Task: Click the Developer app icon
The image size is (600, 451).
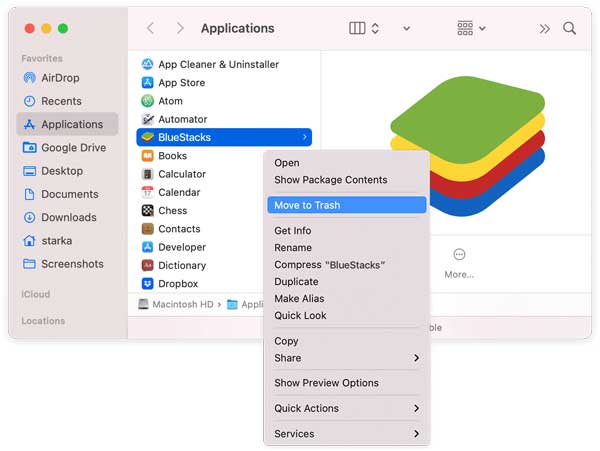Action: pyautogui.click(x=147, y=247)
